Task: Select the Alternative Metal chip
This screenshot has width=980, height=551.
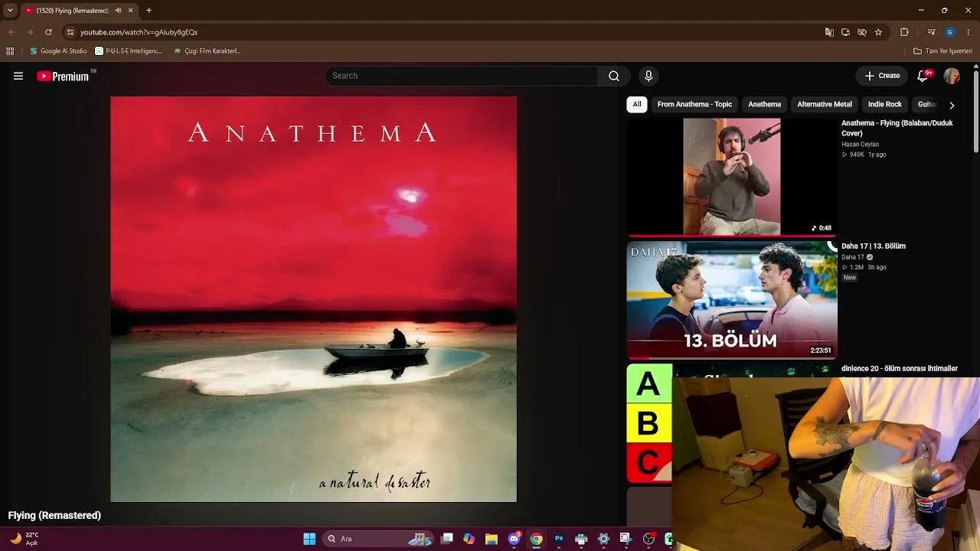Action: (825, 104)
